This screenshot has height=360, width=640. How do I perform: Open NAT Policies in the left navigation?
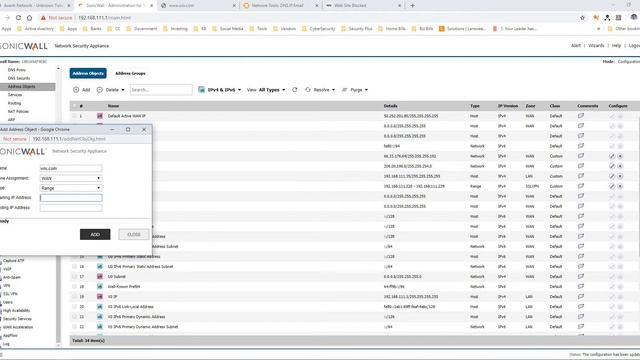click(x=18, y=111)
